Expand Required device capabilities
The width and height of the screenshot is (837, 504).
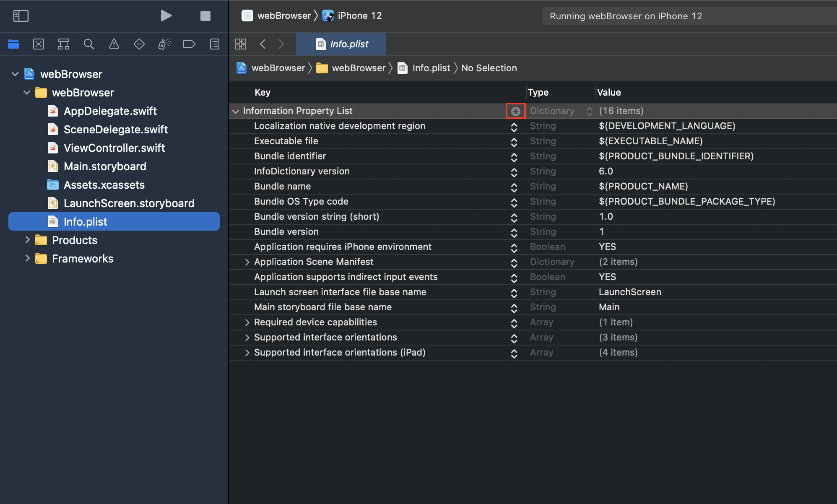coord(247,322)
